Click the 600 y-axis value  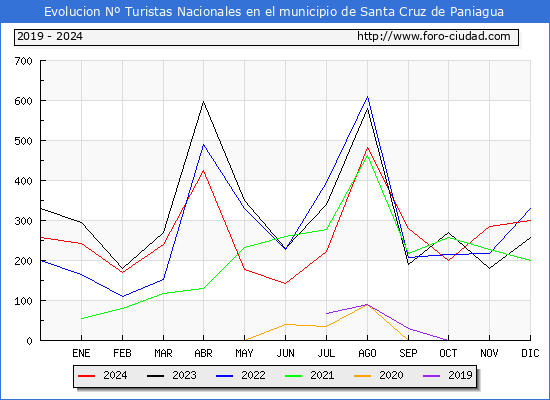(23, 101)
